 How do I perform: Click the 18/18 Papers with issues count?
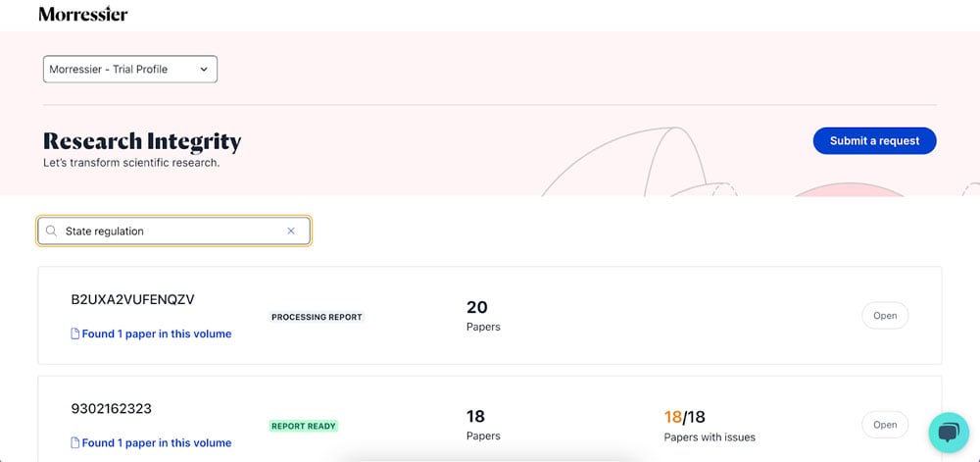click(x=684, y=417)
